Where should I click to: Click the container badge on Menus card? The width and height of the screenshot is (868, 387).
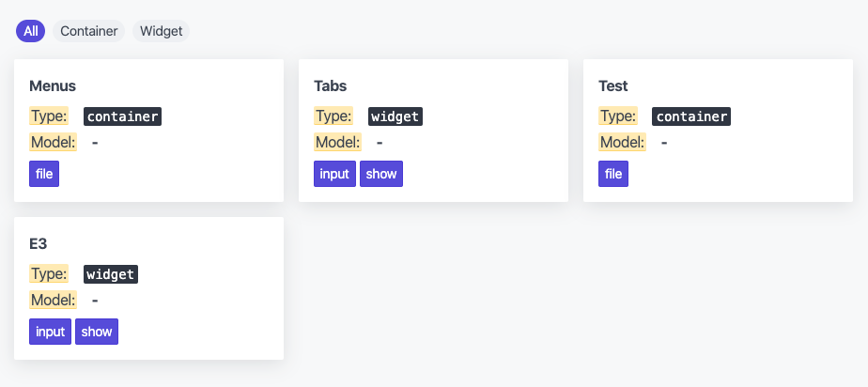click(x=122, y=116)
